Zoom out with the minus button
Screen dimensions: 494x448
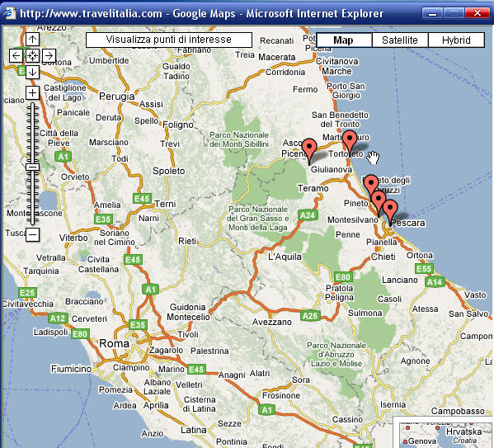tap(32, 235)
